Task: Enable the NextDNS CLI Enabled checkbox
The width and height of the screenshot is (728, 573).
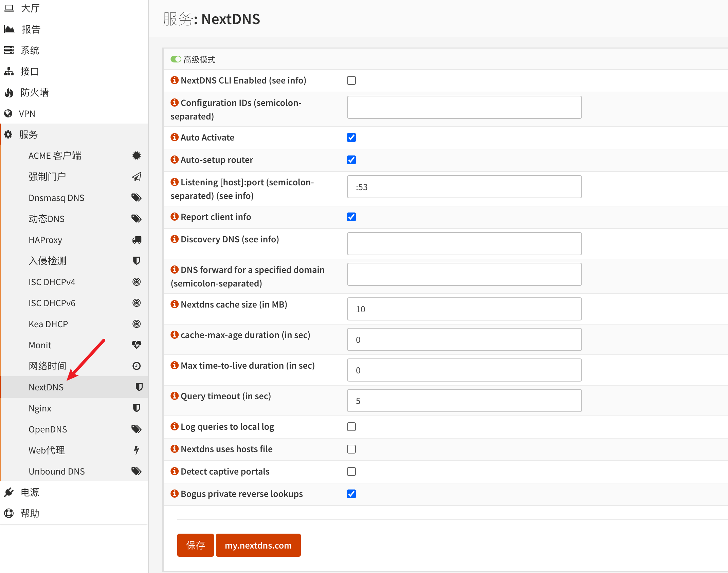Action: pyautogui.click(x=351, y=80)
